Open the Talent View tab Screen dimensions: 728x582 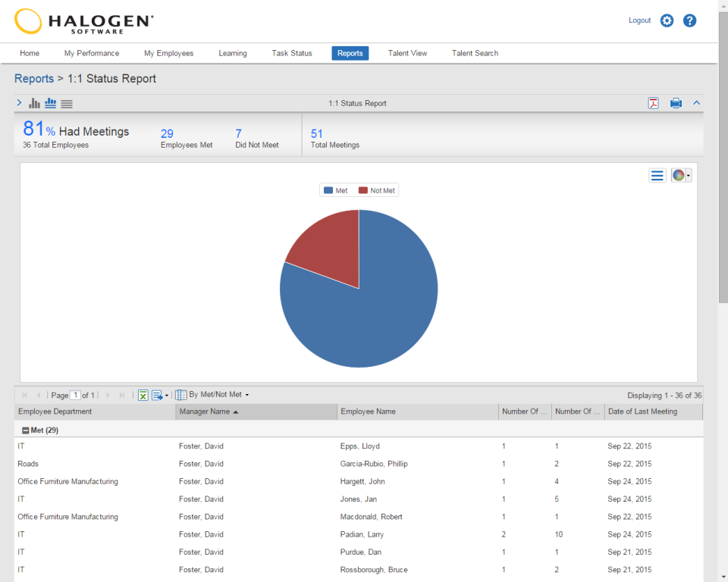[408, 53]
